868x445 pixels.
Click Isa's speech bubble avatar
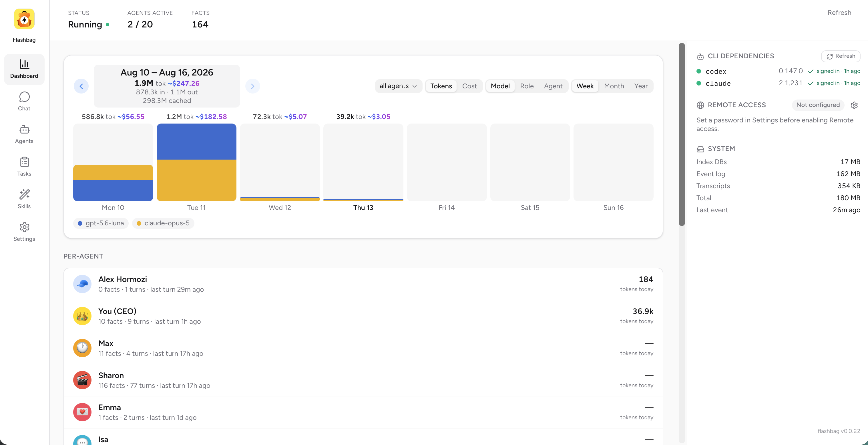[x=82, y=440]
